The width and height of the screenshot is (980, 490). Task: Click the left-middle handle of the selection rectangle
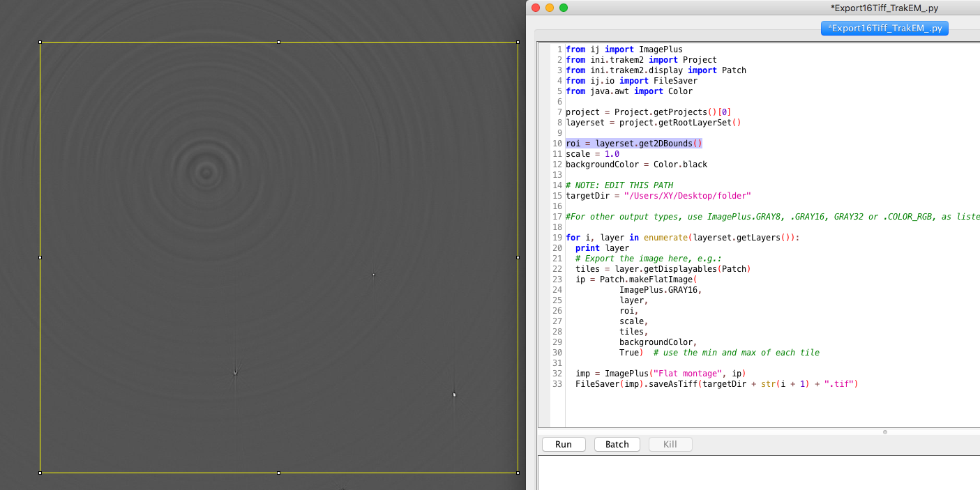[40, 257]
